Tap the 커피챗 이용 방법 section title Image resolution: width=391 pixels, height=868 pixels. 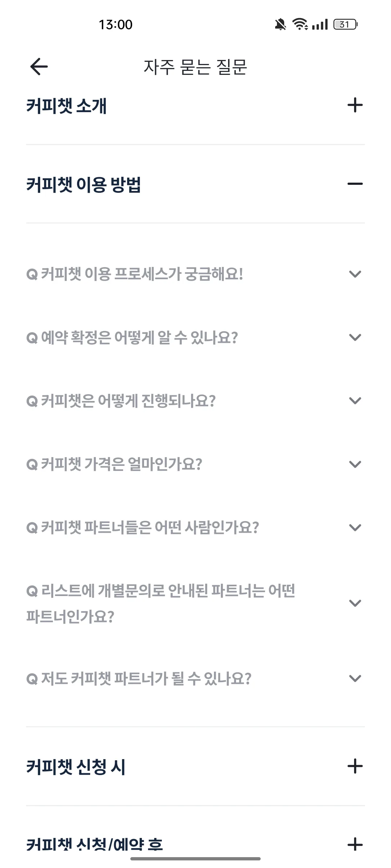[83, 184]
